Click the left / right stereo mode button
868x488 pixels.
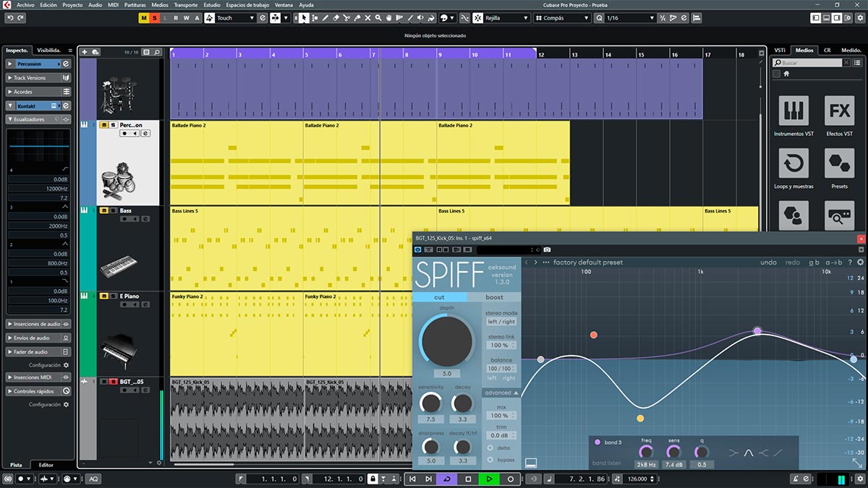tap(501, 322)
